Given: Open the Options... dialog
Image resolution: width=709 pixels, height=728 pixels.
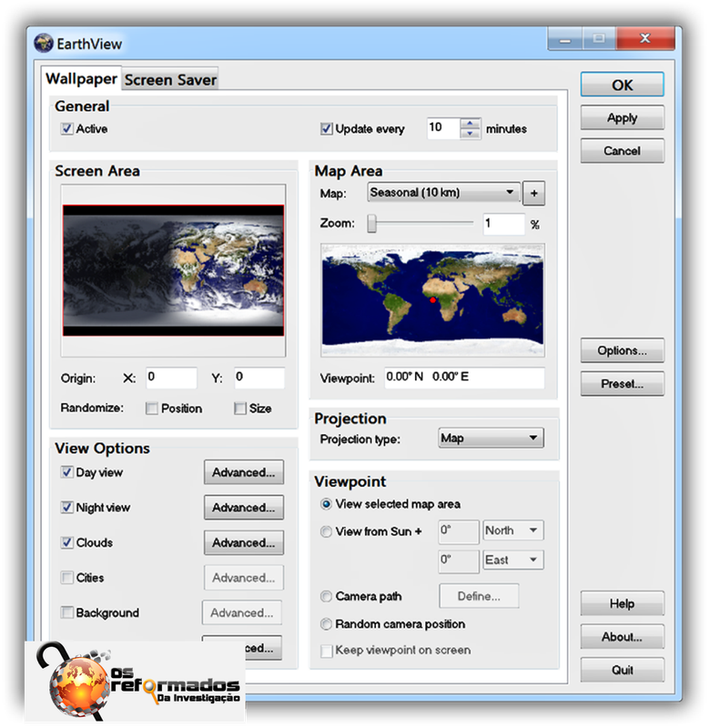Looking at the screenshot, I should pos(622,350).
